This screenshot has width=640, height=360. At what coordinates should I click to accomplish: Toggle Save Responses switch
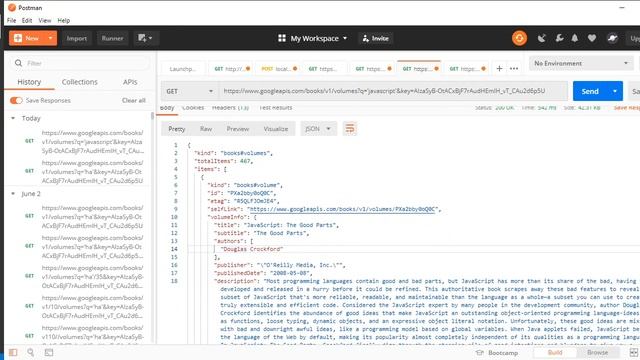pyautogui.click(x=16, y=100)
